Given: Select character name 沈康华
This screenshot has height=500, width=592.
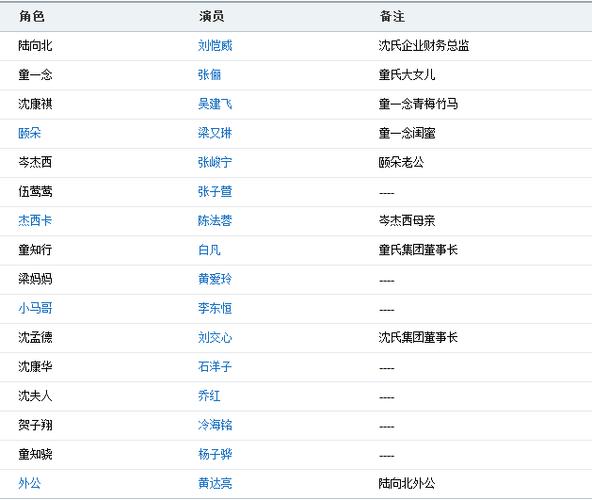Looking at the screenshot, I should pos(35,366).
